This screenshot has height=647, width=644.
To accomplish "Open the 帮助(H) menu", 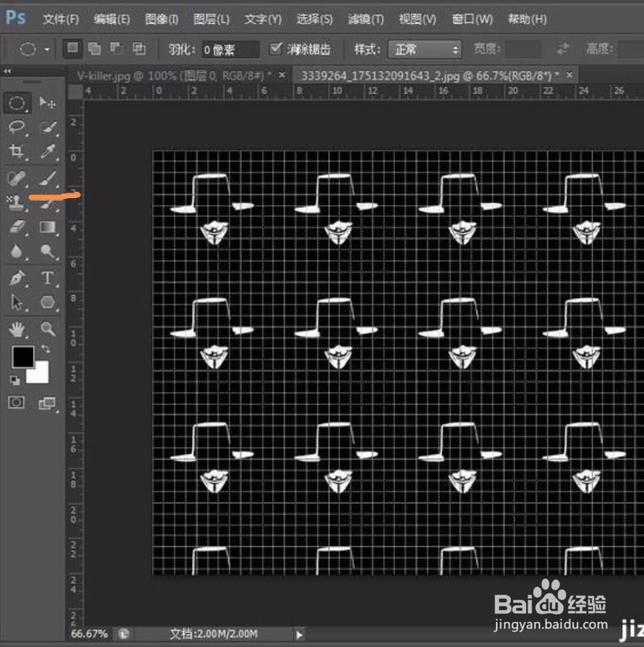I will tap(527, 19).
